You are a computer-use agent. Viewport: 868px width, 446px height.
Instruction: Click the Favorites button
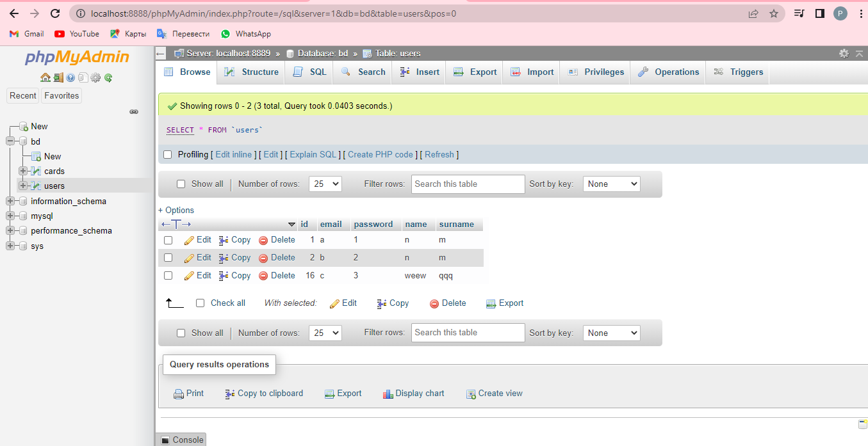[x=61, y=96]
